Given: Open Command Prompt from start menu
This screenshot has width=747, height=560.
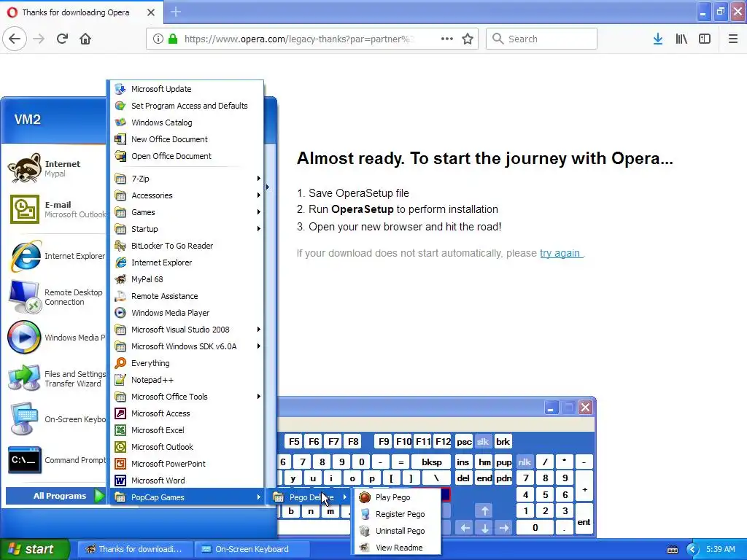Looking at the screenshot, I should (55, 460).
